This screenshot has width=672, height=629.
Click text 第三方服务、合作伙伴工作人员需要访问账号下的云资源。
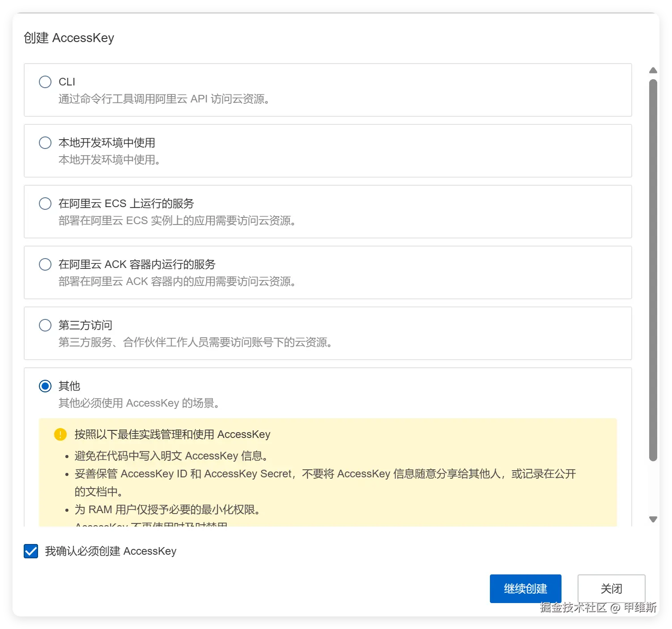[196, 342]
